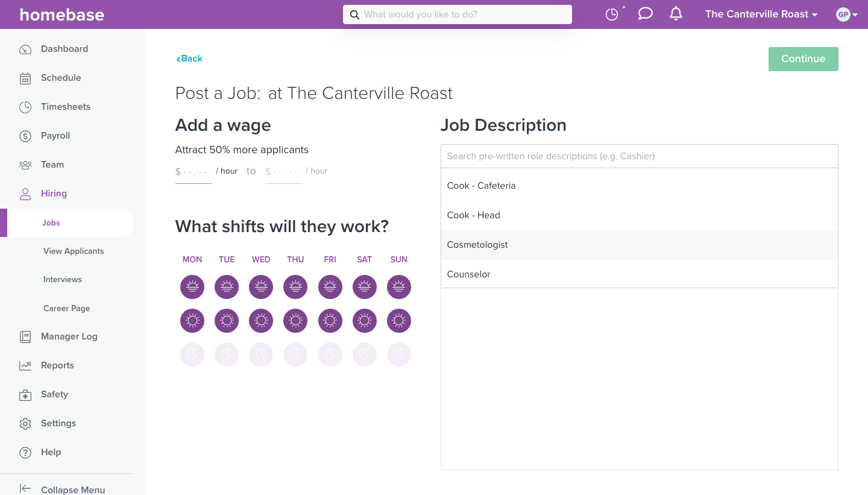The image size is (868, 495).
Task: Click the maximum hourly wage field
Action: [x=283, y=172]
